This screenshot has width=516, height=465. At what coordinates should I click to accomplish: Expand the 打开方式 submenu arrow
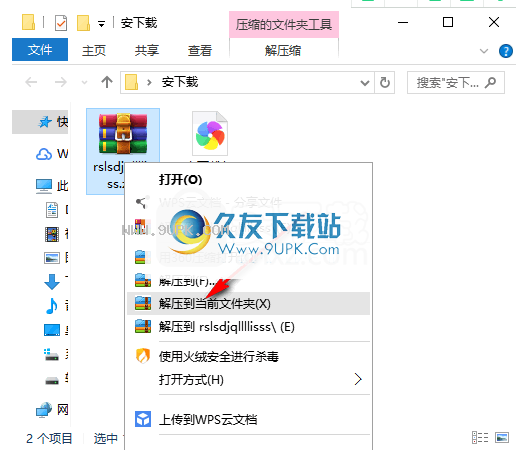[358, 379]
